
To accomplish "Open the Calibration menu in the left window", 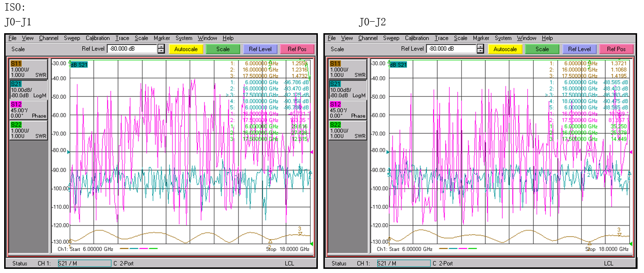I will tap(98, 38).
